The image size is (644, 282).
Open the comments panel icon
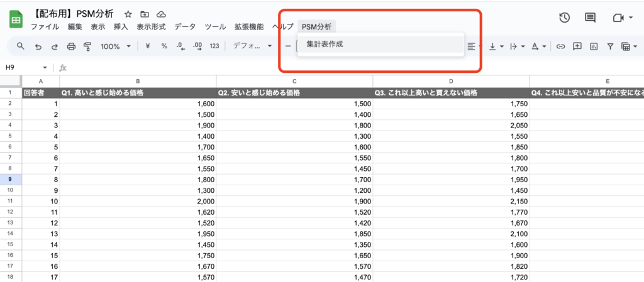(x=590, y=18)
